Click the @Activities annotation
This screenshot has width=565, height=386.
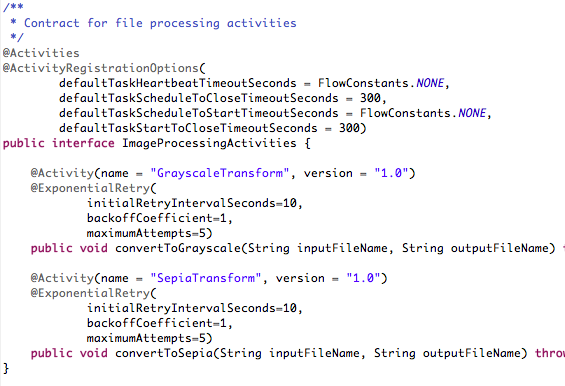click(41, 53)
